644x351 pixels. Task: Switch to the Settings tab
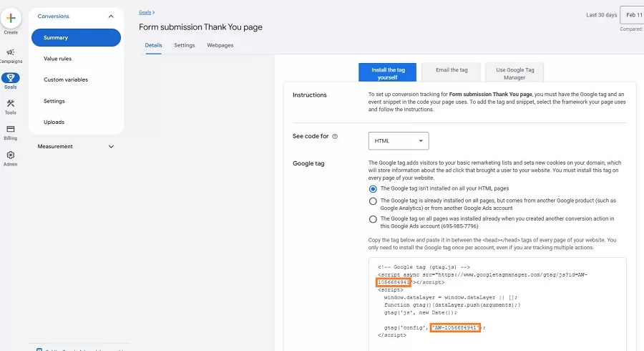click(185, 45)
